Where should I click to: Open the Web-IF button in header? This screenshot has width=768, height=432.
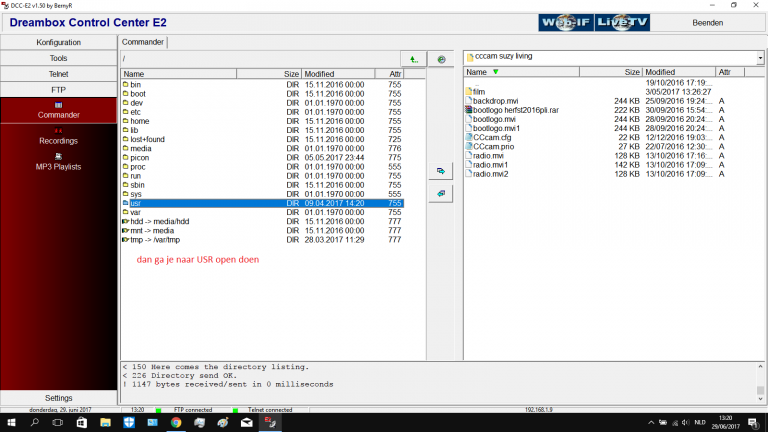pyautogui.click(x=565, y=22)
